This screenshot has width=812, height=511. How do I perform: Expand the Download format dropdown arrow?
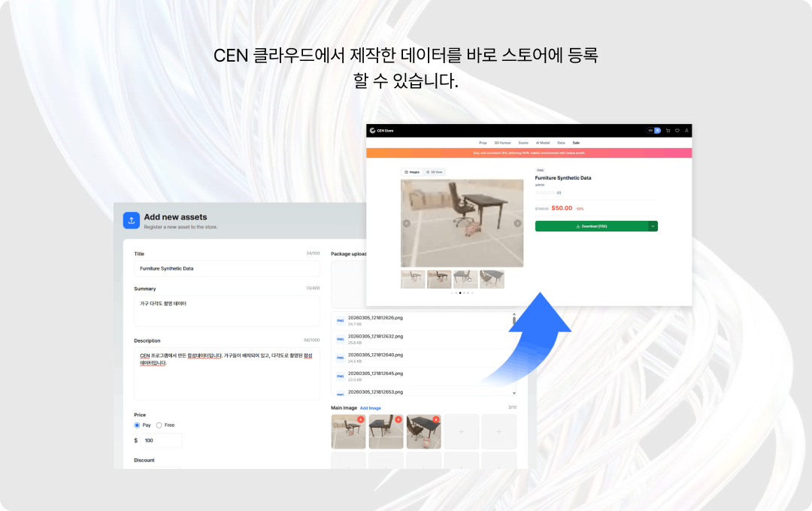click(653, 226)
